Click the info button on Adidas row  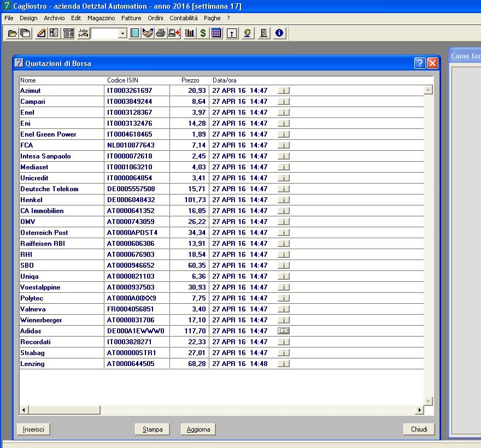(x=284, y=331)
